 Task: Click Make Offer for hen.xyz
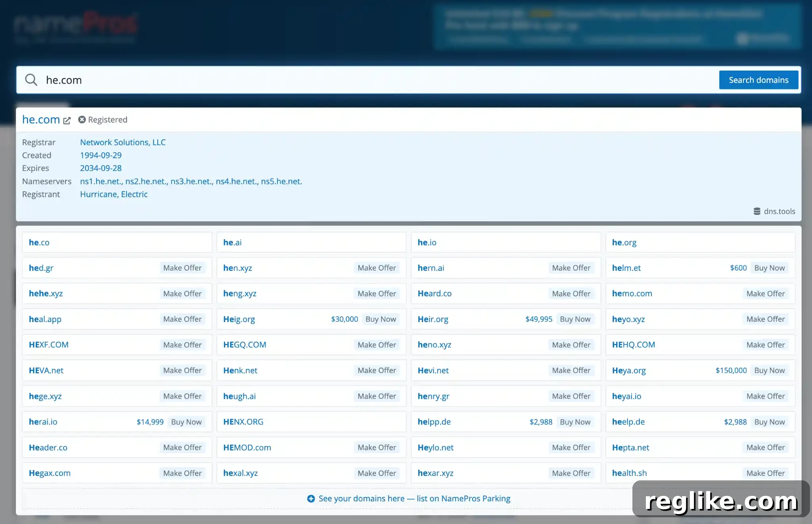[x=377, y=268]
